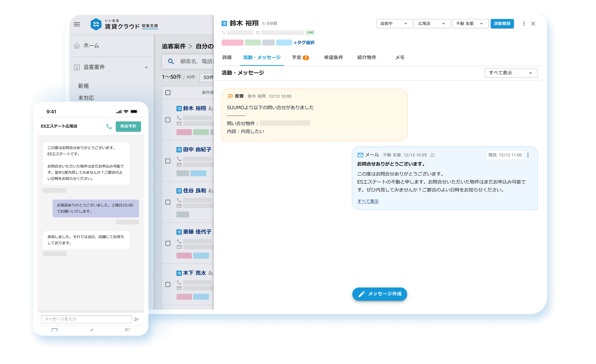596x364 pixels.
Task: Check the checkbox next to 田中 由紀子
Action: coord(168,161)
